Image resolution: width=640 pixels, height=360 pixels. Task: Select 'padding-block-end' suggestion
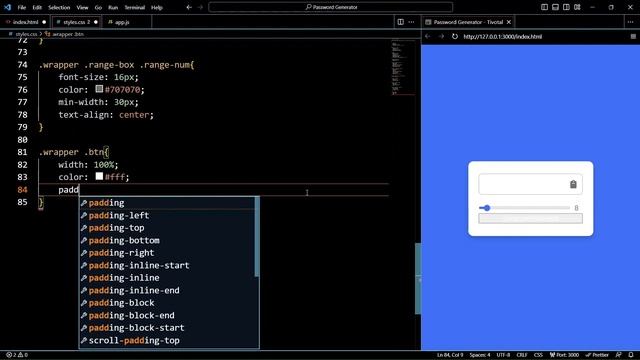(167, 316)
